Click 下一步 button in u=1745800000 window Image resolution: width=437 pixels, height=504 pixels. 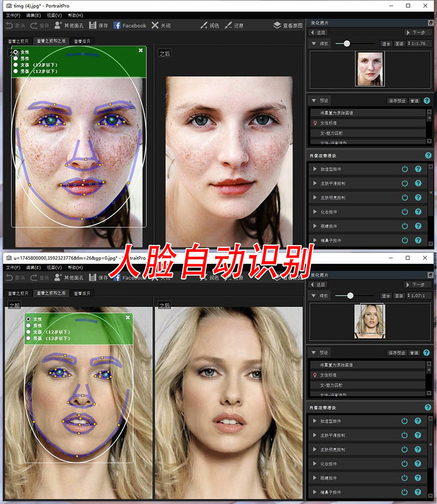point(417,284)
